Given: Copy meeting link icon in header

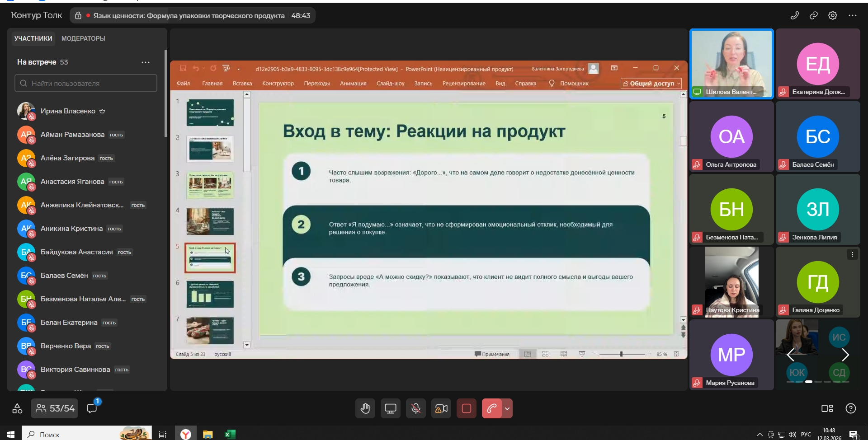Looking at the screenshot, I should tap(814, 15).
